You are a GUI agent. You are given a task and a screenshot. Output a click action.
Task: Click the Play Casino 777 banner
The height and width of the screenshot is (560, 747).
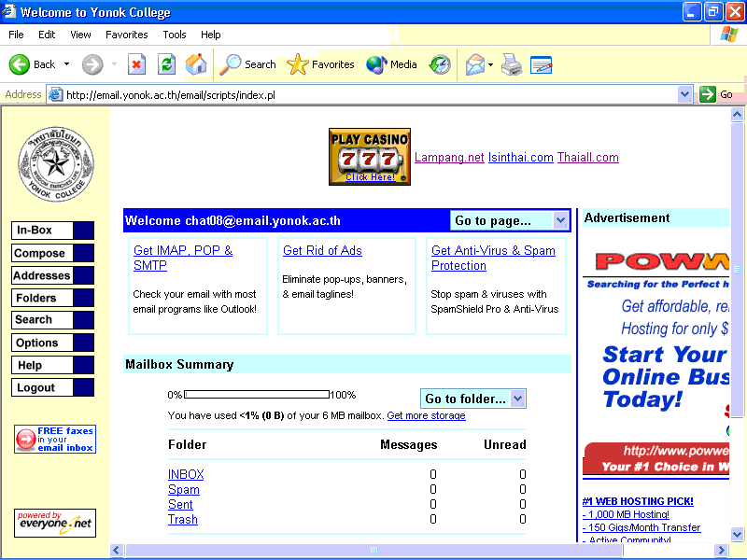click(369, 156)
